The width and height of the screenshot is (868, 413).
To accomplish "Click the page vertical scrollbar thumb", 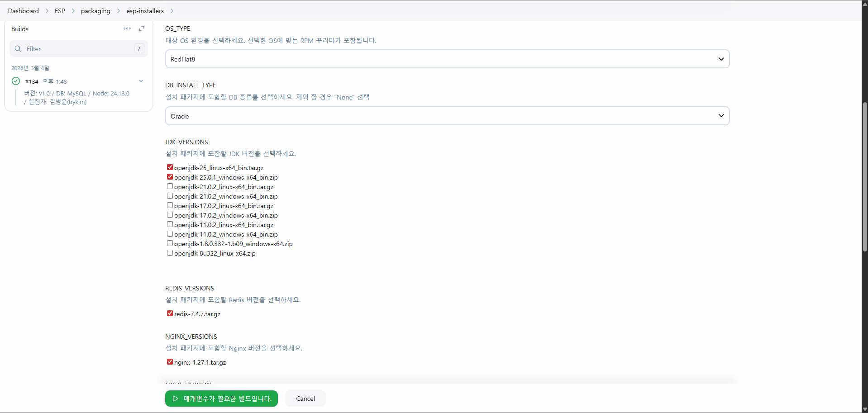I will [x=865, y=176].
